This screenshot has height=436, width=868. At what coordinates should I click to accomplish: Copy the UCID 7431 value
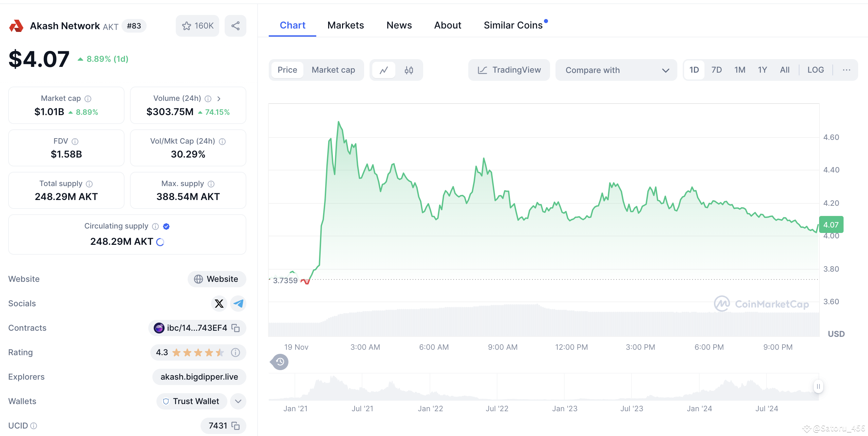click(x=235, y=425)
